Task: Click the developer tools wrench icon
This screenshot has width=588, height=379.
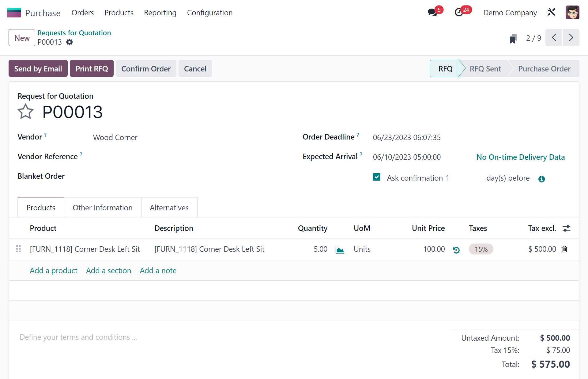Action: [551, 12]
